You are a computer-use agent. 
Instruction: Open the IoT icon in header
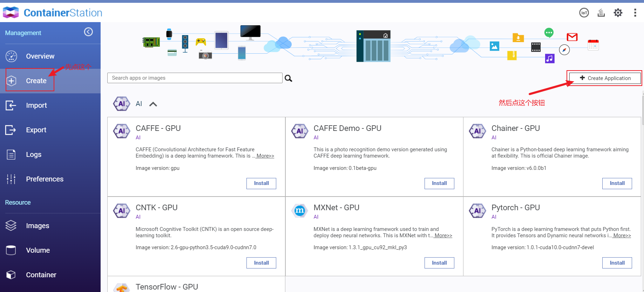[x=584, y=13]
